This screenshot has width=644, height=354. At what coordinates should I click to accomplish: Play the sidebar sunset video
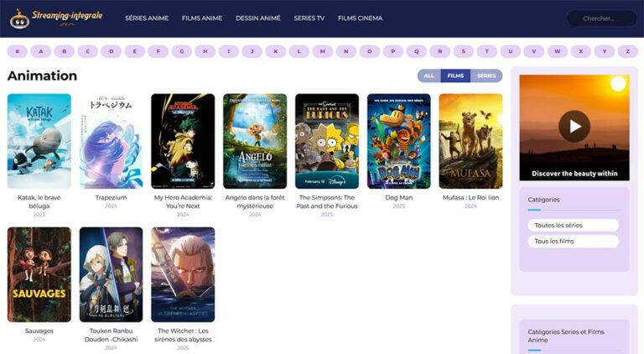pyautogui.click(x=574, y=127)
